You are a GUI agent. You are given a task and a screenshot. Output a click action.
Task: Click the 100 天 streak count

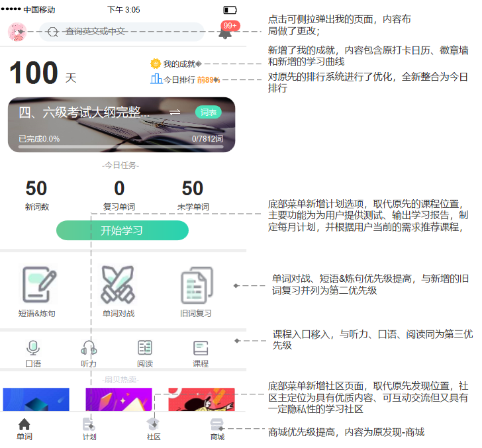click(43, 73)
